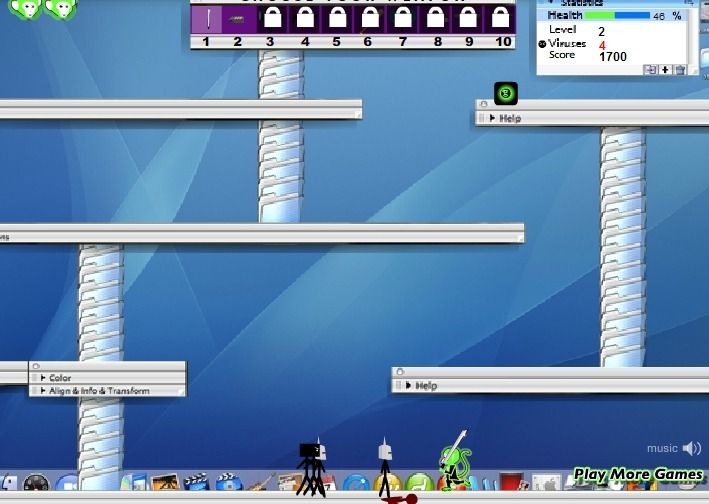
Task: Click the plus icon in Statistics panel
Action: click(x=665, y=70)
